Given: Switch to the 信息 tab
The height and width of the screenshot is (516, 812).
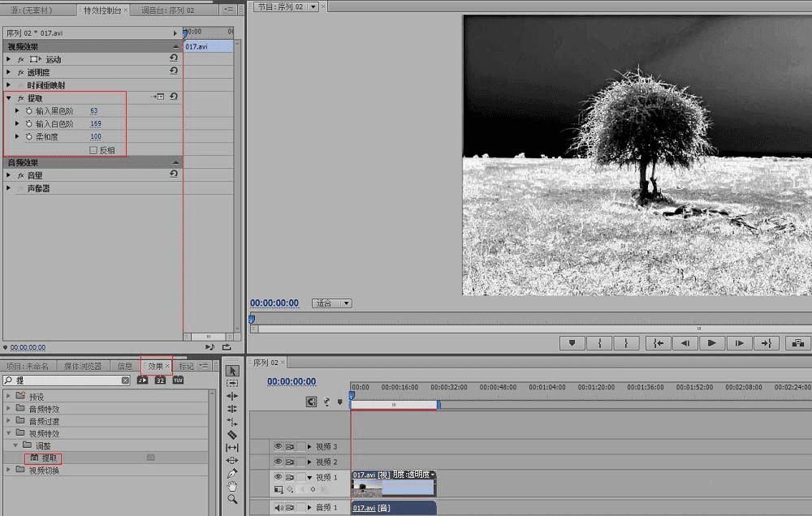Looking at the screenshot, I should click(124, 367).
